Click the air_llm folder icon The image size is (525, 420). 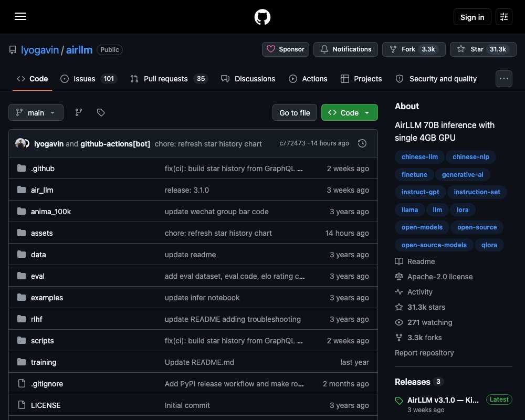pyautogui.click(x=22, y=190)
